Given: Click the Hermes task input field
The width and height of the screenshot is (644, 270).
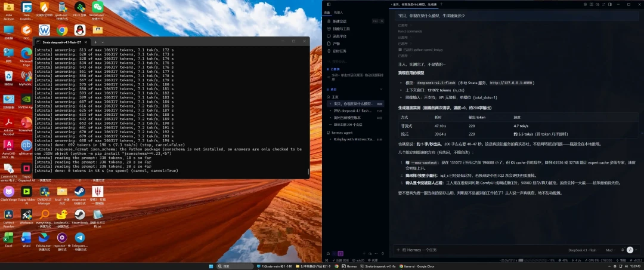Looking at the screenshot, I should click(x=478, y=250).
